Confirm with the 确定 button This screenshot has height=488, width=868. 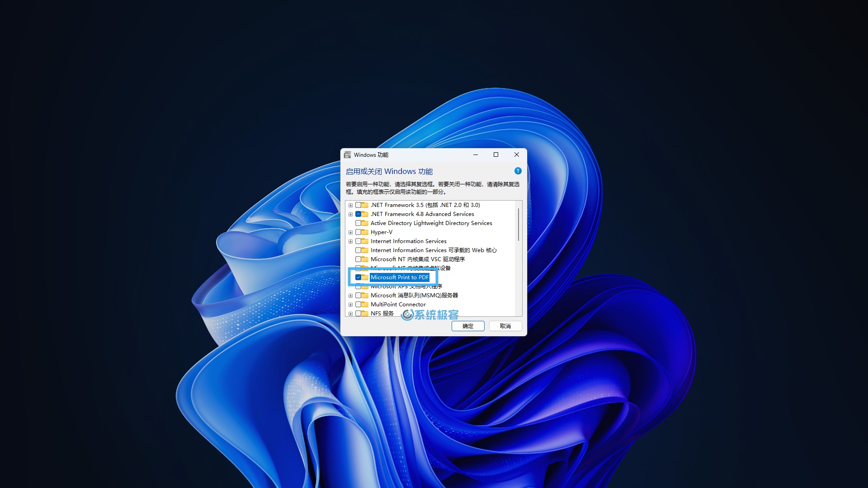(x=468, y=326)
